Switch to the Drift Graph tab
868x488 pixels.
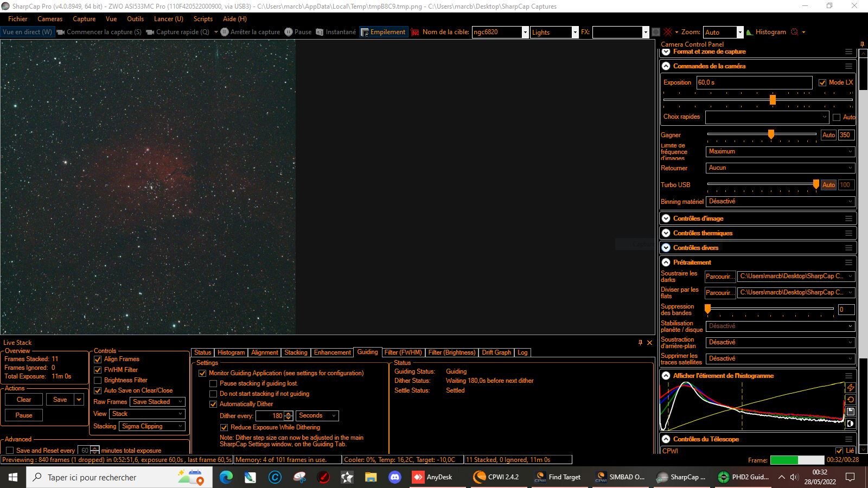tap(496, 352)
